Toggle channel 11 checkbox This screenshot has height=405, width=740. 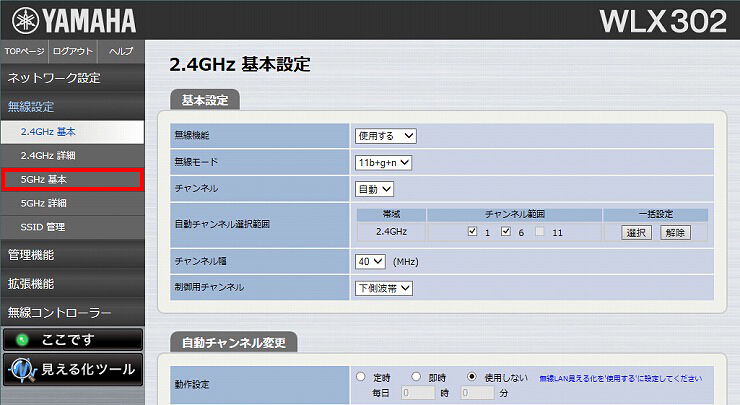coord(539,231)
